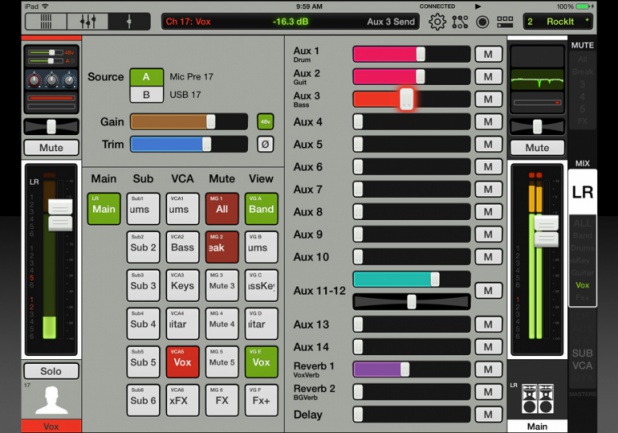Click the Main LR master fader handle
The height and width of the screenshot is (433, 618).
tap(546, 231)
